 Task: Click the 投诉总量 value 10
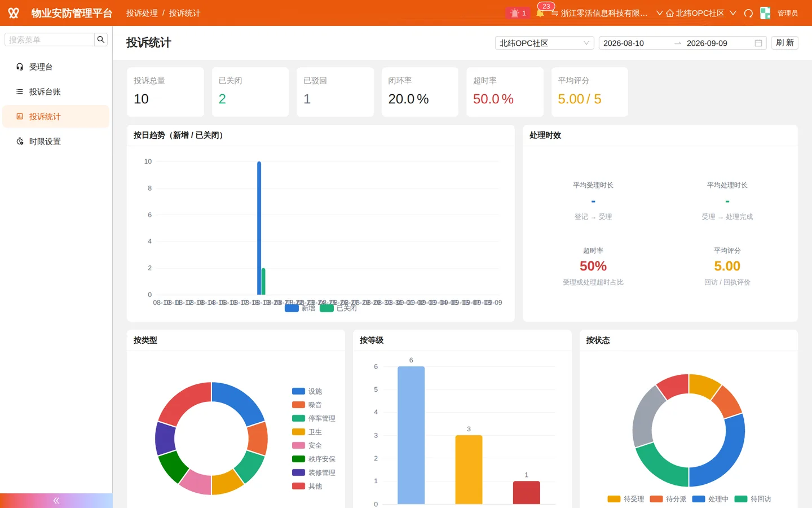tap(141, 99)
